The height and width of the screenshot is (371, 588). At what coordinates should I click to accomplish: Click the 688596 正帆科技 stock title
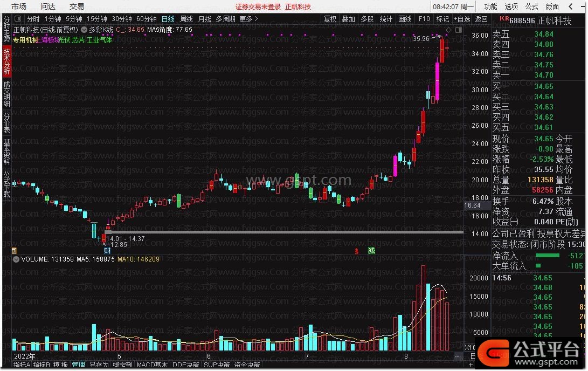pyautogui.click(x=541, y=20)
